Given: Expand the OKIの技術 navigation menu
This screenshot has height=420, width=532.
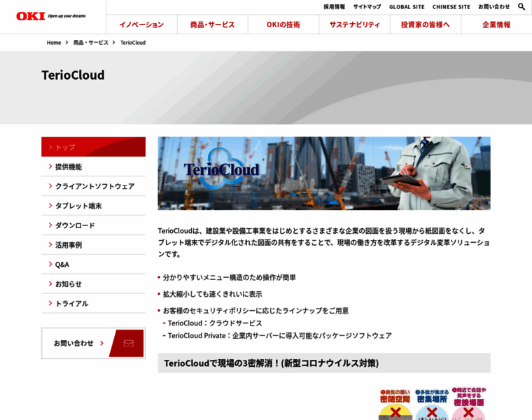Looking at the screenshot, I should click(283, 24).
